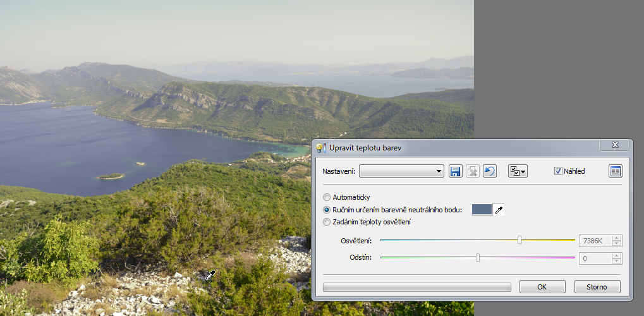Image resolution: width=644 pixels, height=316 pixels.
Task: Cancel the dialog with Storno button
Action: (x=597, y=287)
